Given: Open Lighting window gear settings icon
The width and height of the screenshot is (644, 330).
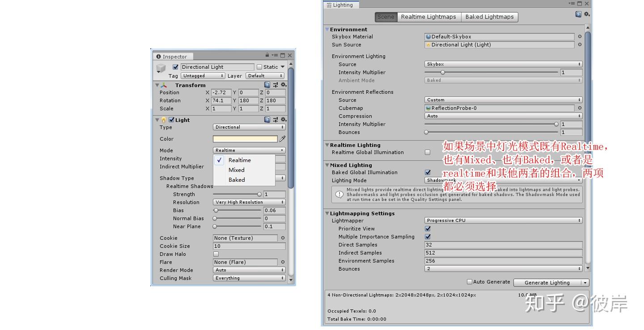Looking at the screenshot, I should coord(587,14).
